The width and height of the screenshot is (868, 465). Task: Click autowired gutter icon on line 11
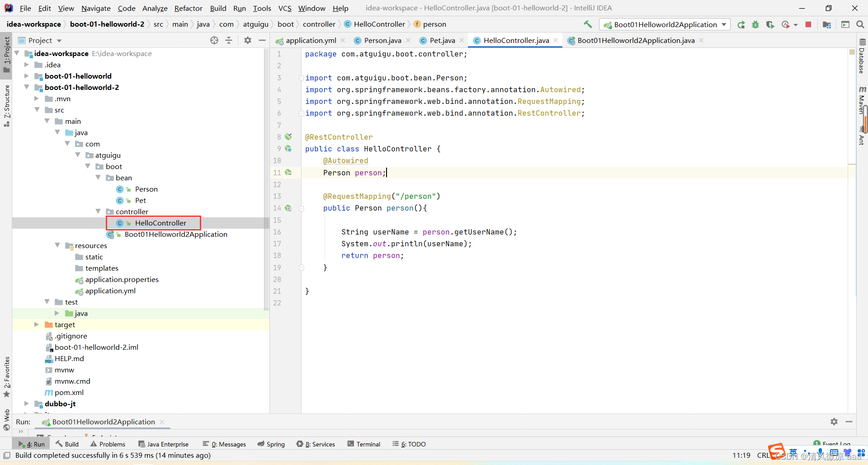[x=288, y=172]
